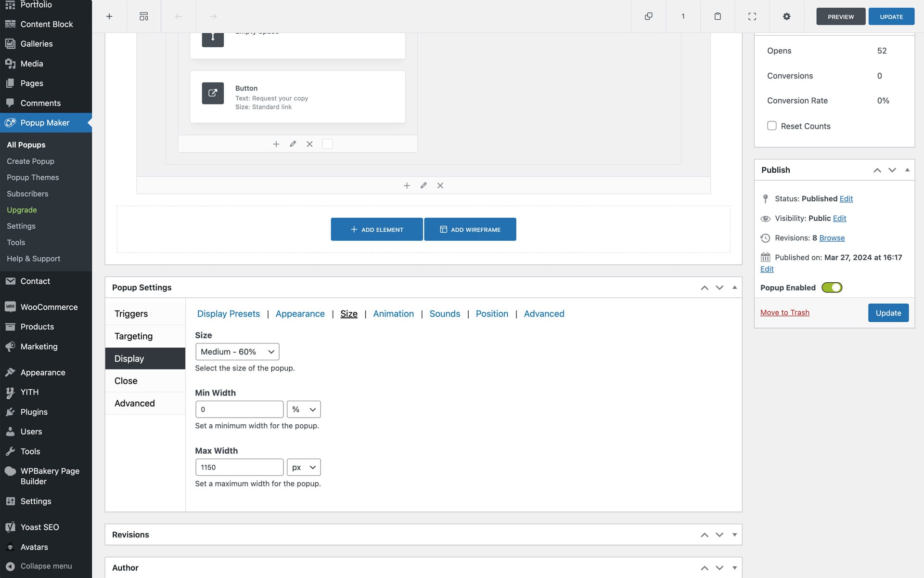Open the templates layout icon in toolbar
Screen dimensions: 924x578
144,16
